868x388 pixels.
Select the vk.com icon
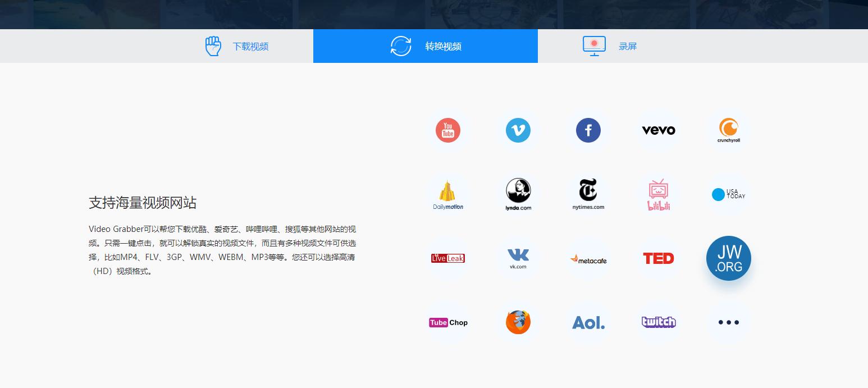coord(518,258)
